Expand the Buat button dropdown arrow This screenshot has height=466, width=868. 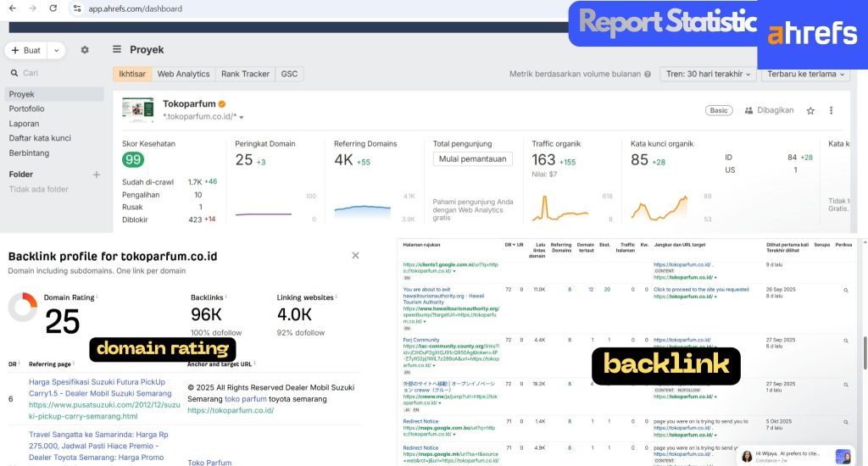56,50
